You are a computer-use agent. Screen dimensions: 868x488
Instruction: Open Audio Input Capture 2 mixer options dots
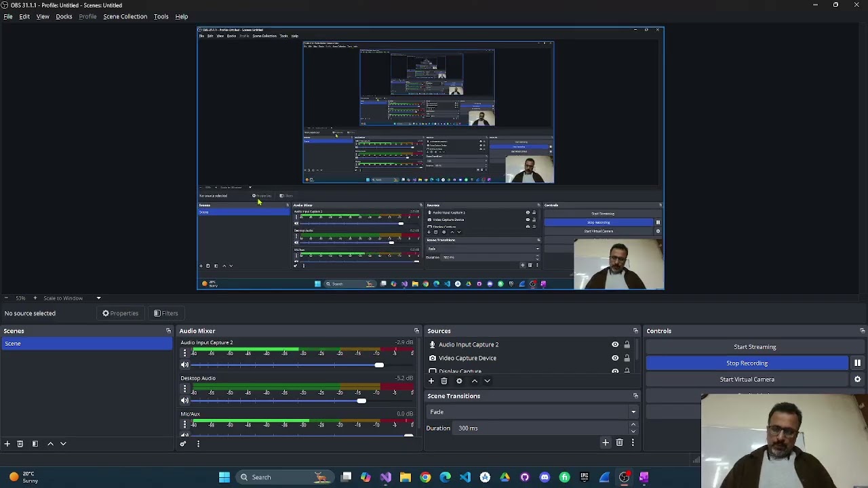point(184,353)
